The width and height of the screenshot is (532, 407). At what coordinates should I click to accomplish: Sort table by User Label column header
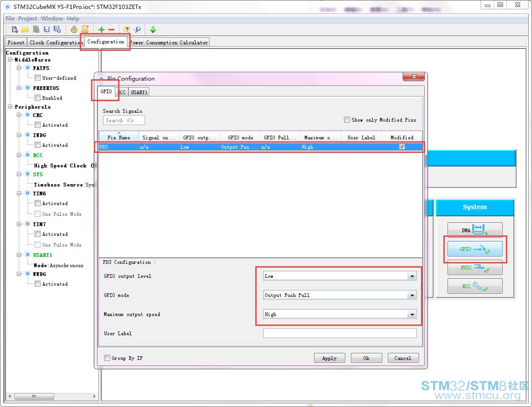(x=361, y=137)
